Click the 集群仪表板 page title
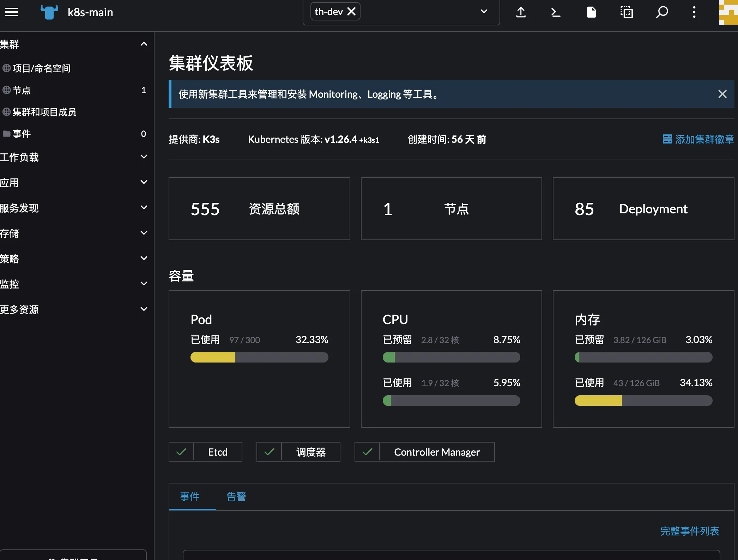This screenshot has width=738, height=560. click(211, 63)
